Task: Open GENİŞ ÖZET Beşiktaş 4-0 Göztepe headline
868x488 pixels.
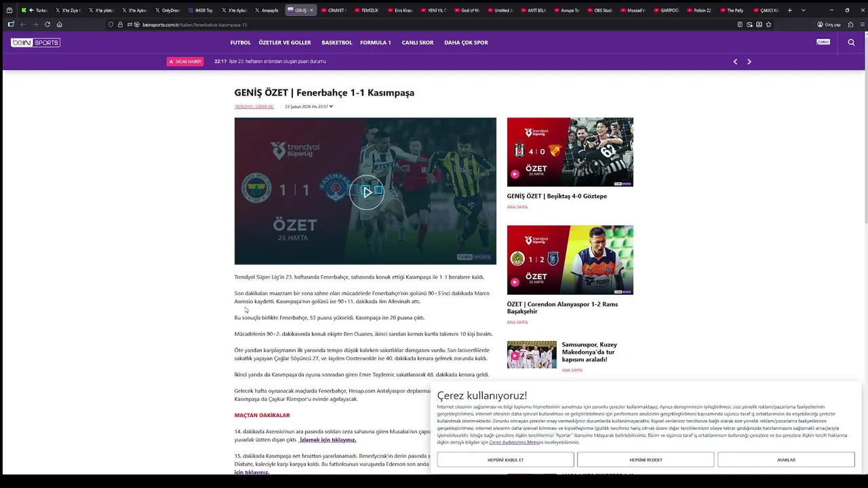Action: pyautogui.click(x=557, y=196)
